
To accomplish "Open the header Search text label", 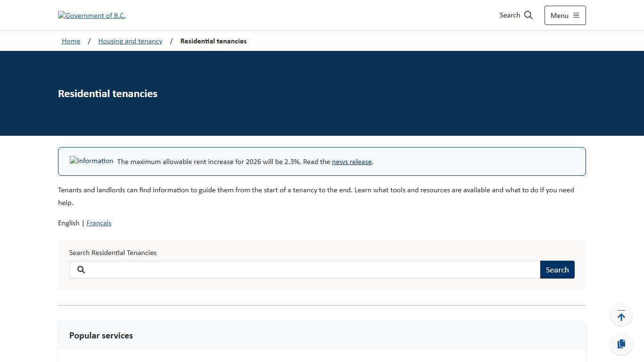I will (510, 15).
